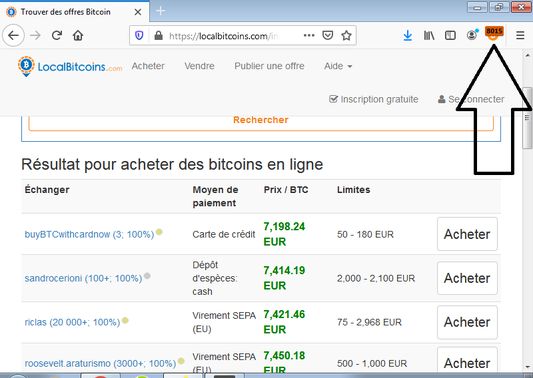Open the downloads panel
The image size is (533, 378).
[408, 35]
